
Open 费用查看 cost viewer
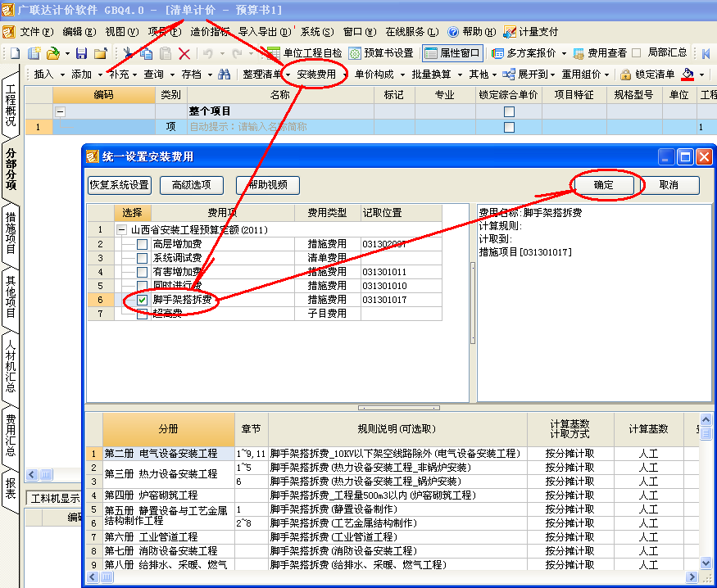[x=600, y=53]
